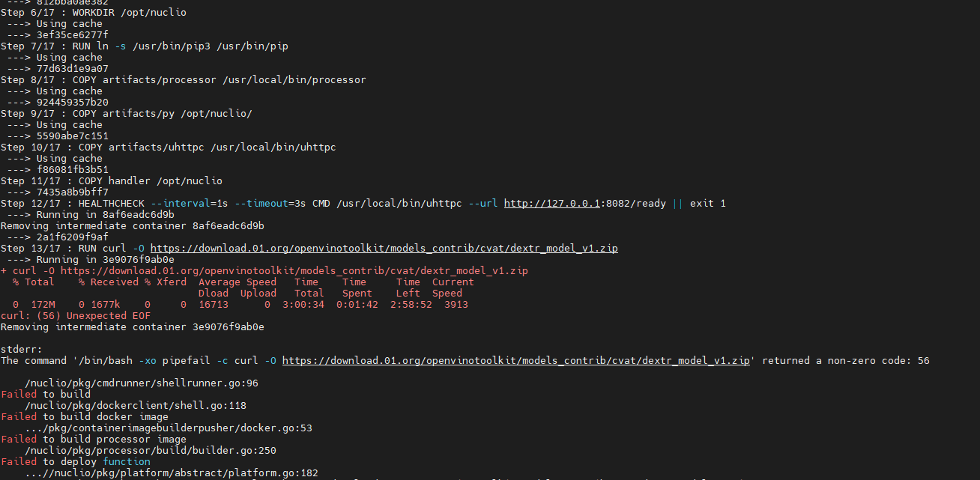Select the Step 6/17 WORKDIR /opt/nuclio line
This screenshot has height=480, width=980.
pos(93,12)
